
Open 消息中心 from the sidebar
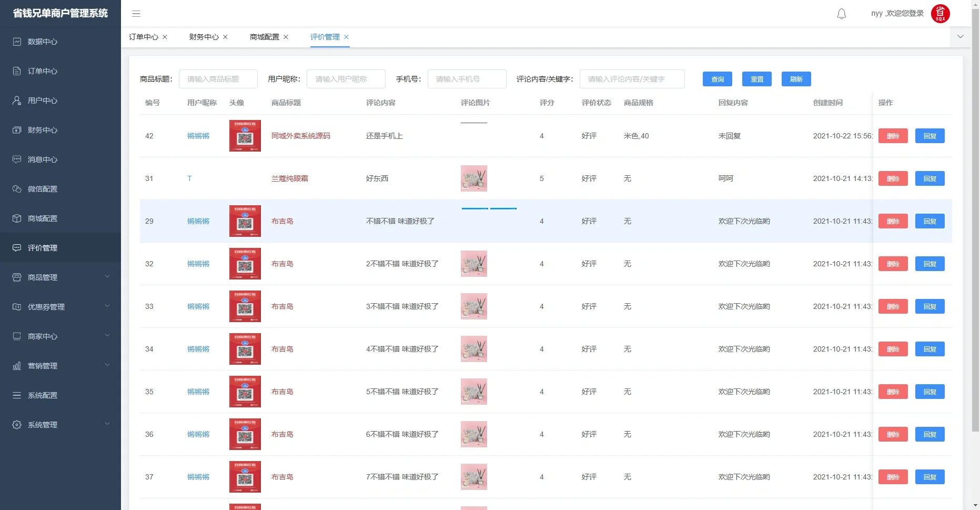click(43, 159)
